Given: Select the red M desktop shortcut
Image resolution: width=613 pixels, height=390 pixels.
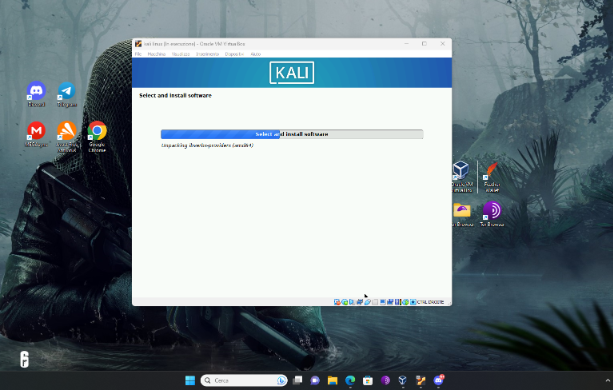Looking at the screenshot, I should (36, 134).
